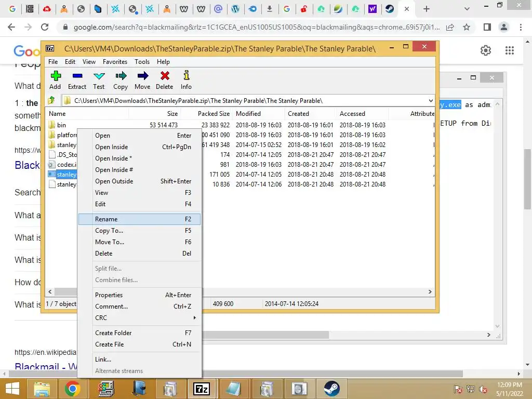Choose Edit F4 in the context menu
The image size is (532, 399).
(139, 204)
